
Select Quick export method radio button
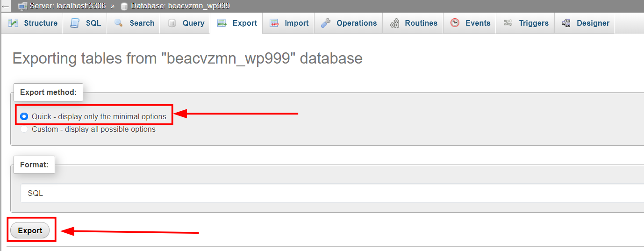pyautogui.click(x=24, y=116)
